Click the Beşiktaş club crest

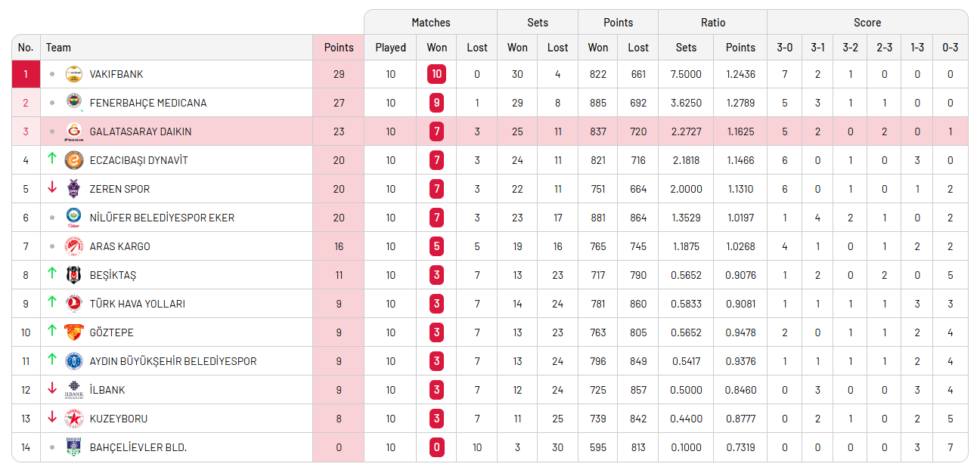click(73, 275)
